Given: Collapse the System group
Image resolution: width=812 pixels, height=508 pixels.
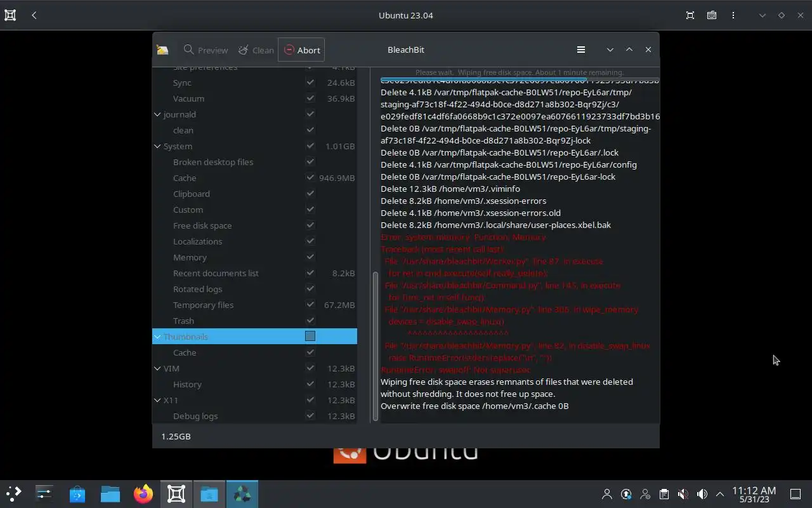Looking at the screenshot, I should point(157,146).
